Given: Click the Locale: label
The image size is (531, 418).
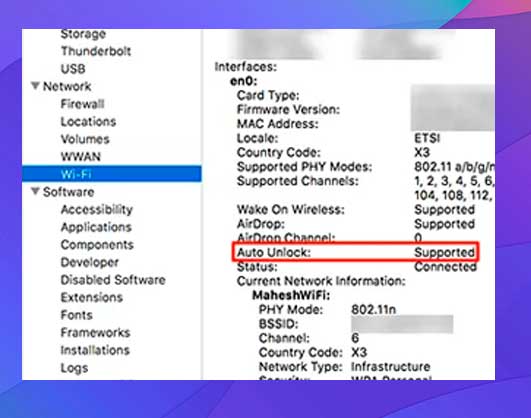Looking at the screenshot, I should click(257, 138).
